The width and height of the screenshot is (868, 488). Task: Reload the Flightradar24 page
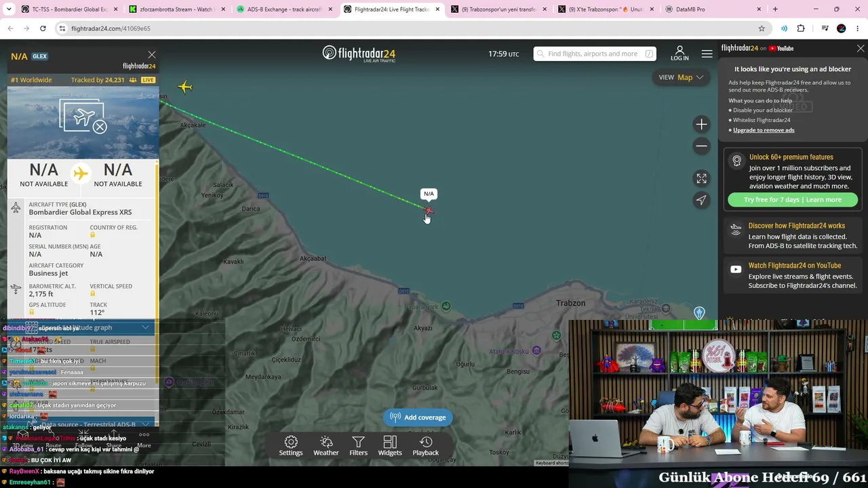point(43,28)
